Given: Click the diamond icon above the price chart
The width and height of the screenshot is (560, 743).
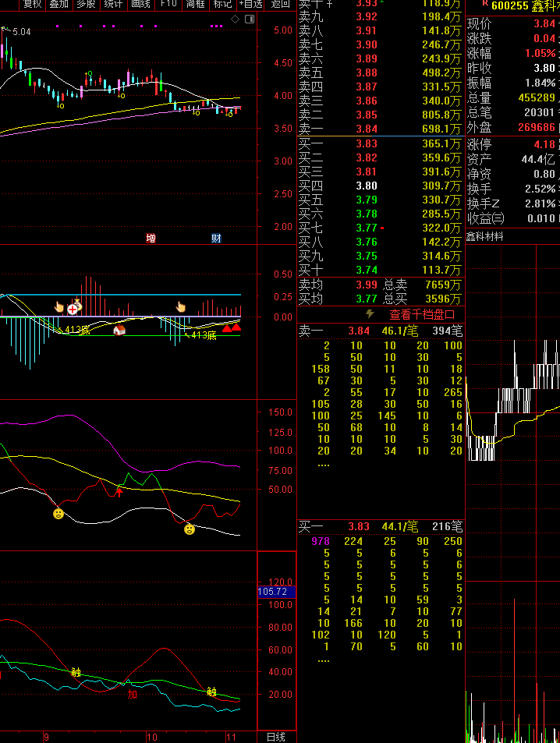Looking at the screenshot, I should [x=235, y=19].
